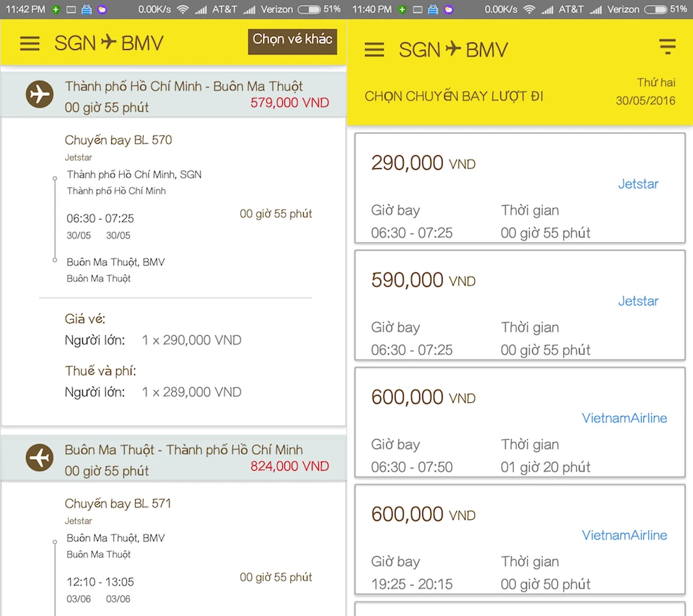The image size is (693, 616).
Task: Tap VietnamAirline link on 01 giờ 20 phút flight
Action: [624, 418]
